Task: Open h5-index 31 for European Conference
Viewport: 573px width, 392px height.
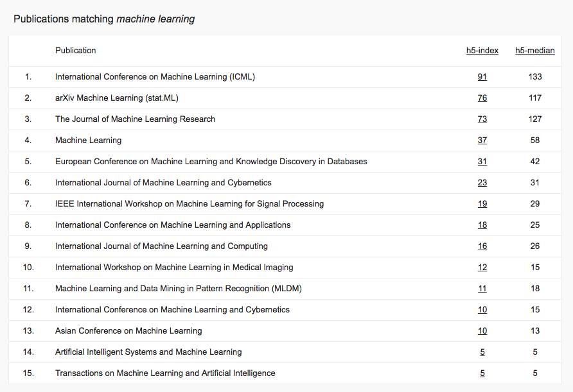Action: click(482, 162)
